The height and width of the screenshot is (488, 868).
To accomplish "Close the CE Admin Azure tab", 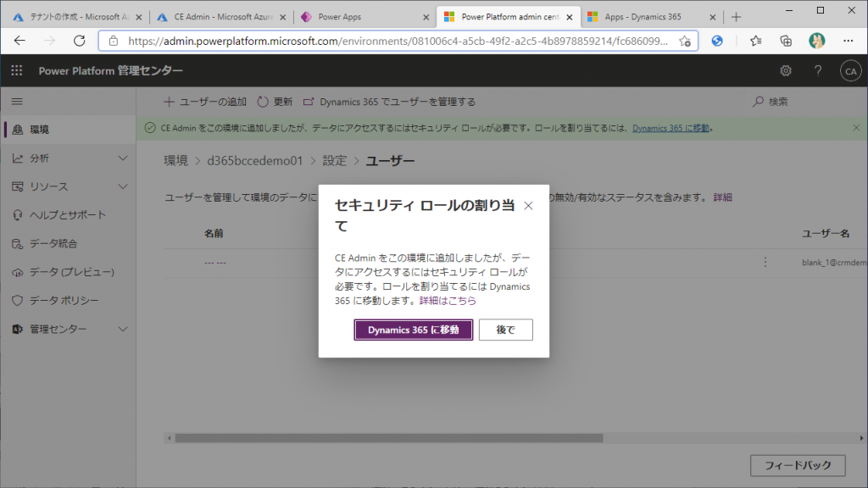I will pos(283,17).
